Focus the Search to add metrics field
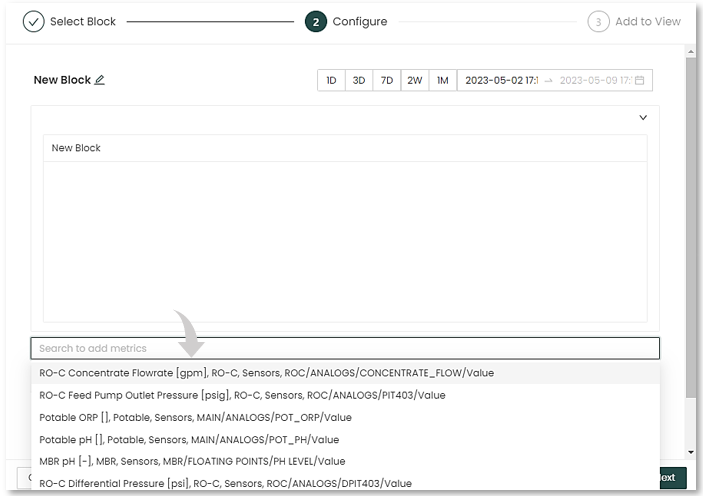703x496 pixels. [345, 348]
